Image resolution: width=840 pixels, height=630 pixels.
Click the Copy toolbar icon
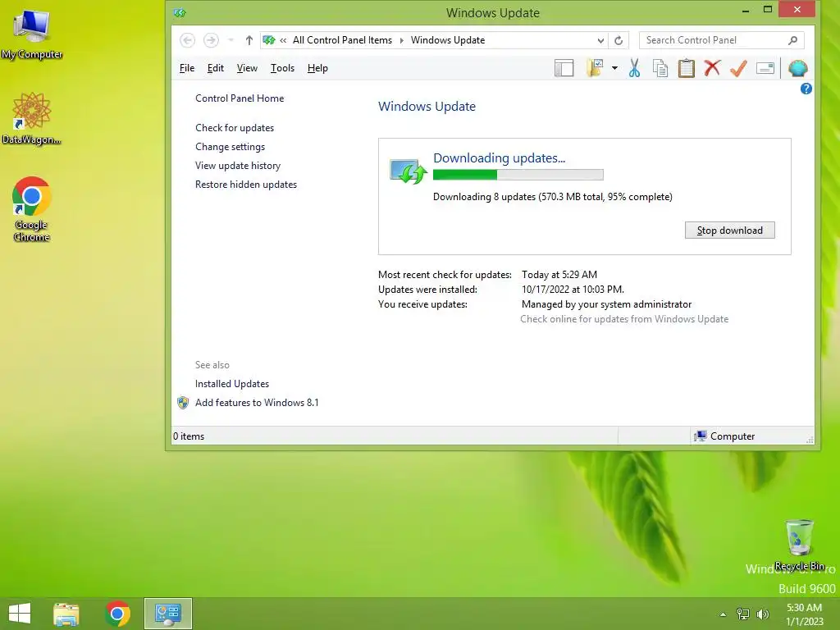(660, 68)
